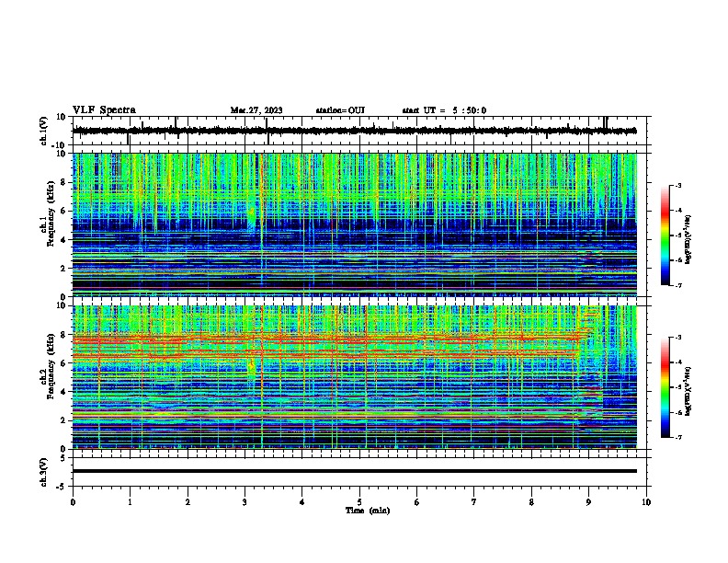Click the time axis tick label "10"
The height and width of the screenshot is (563, 728).
point(646,502)
